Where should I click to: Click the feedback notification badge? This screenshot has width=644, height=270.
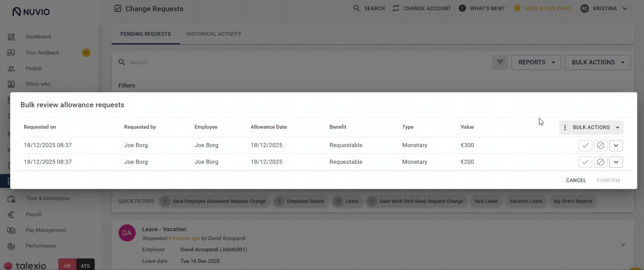(x=86, y=53)
